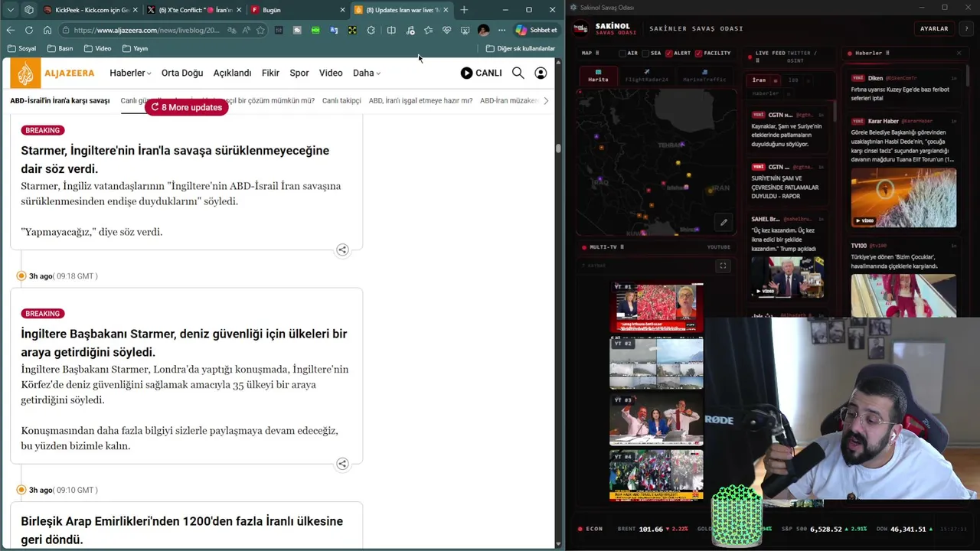Close the Updates Iran war live tab

446,10
